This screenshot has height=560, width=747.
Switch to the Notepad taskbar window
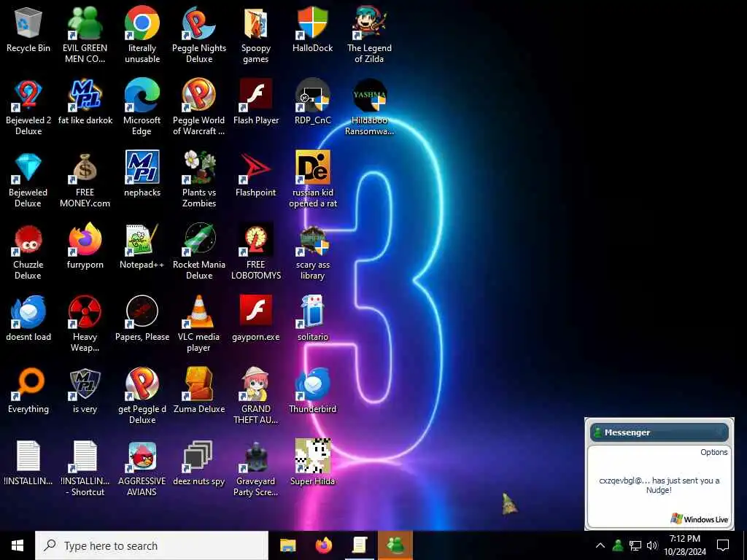pos(360,545)
